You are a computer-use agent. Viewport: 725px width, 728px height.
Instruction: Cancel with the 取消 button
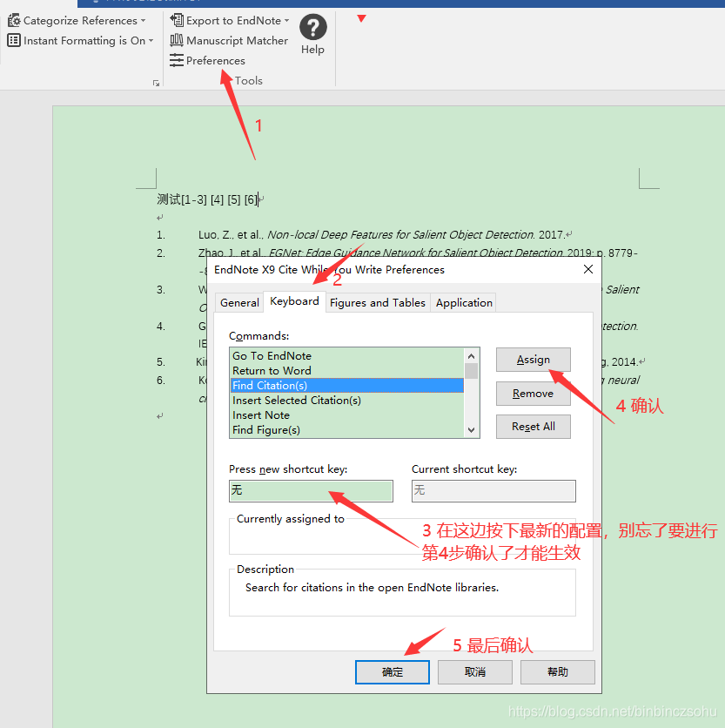tap(475, 671)
